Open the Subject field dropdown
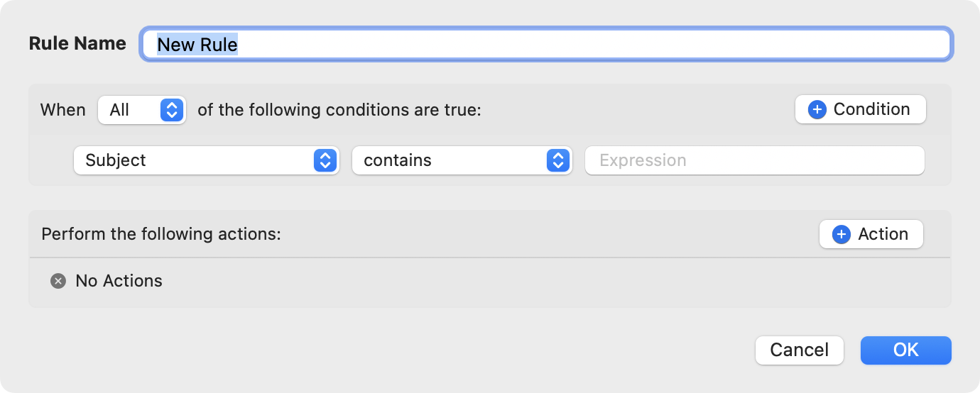Image resolution: width=980 pixels, height=393 pixels. (206, 161)
